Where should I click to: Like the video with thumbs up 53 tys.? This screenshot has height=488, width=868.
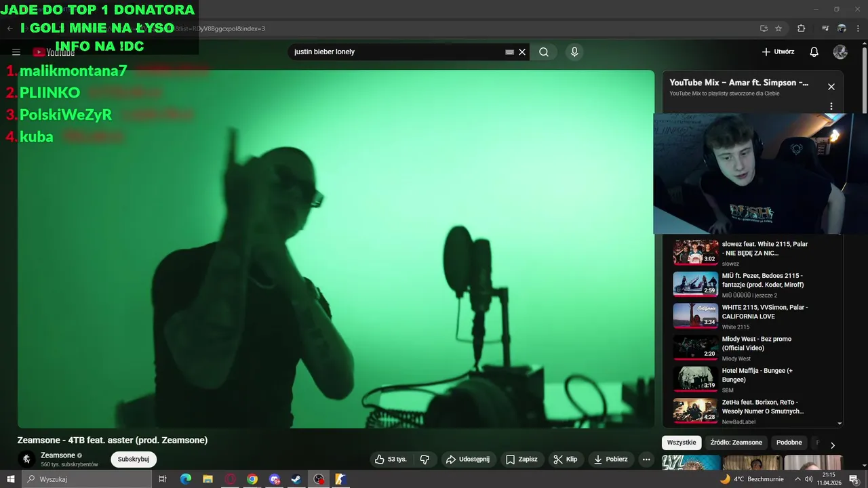click(x=391, y=460)
